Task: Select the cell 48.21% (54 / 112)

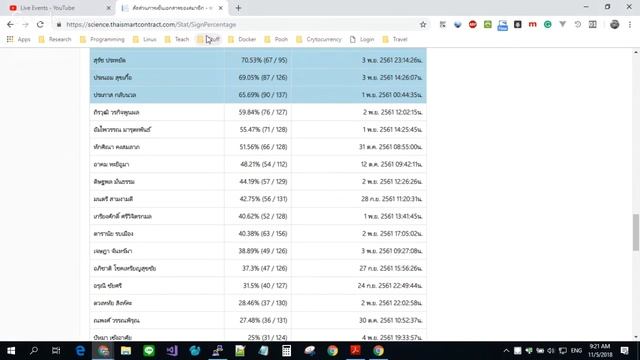Action: (258, 164)
